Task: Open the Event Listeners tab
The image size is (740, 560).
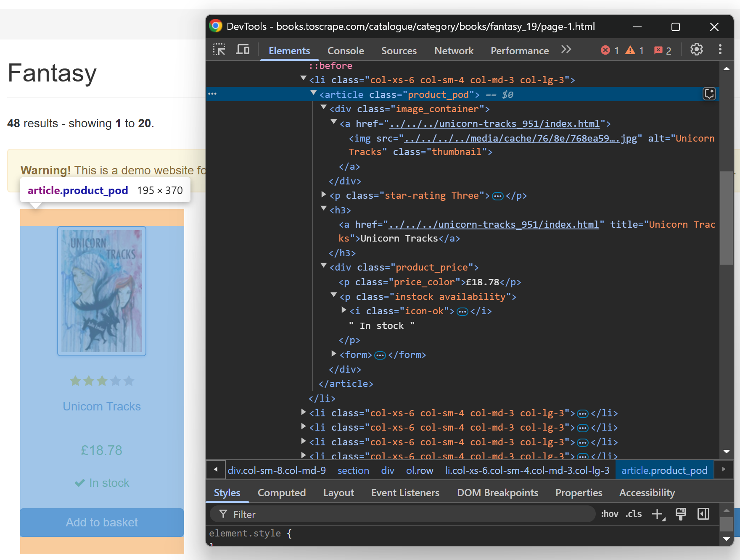Action: 405,492
